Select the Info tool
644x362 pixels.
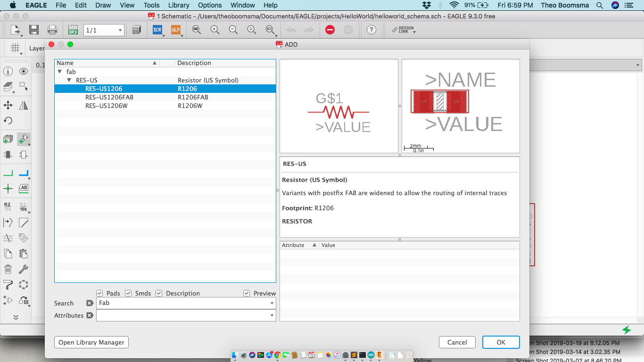[8, 71]
